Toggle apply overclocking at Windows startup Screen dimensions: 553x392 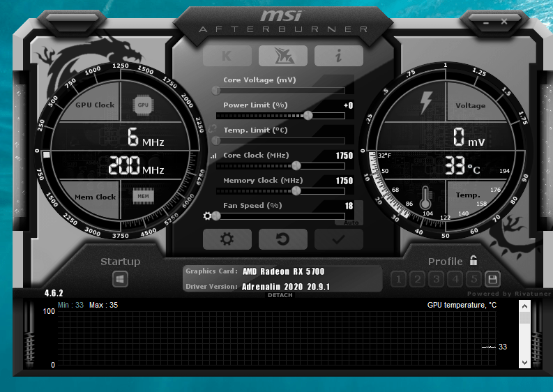pos(120,280)
